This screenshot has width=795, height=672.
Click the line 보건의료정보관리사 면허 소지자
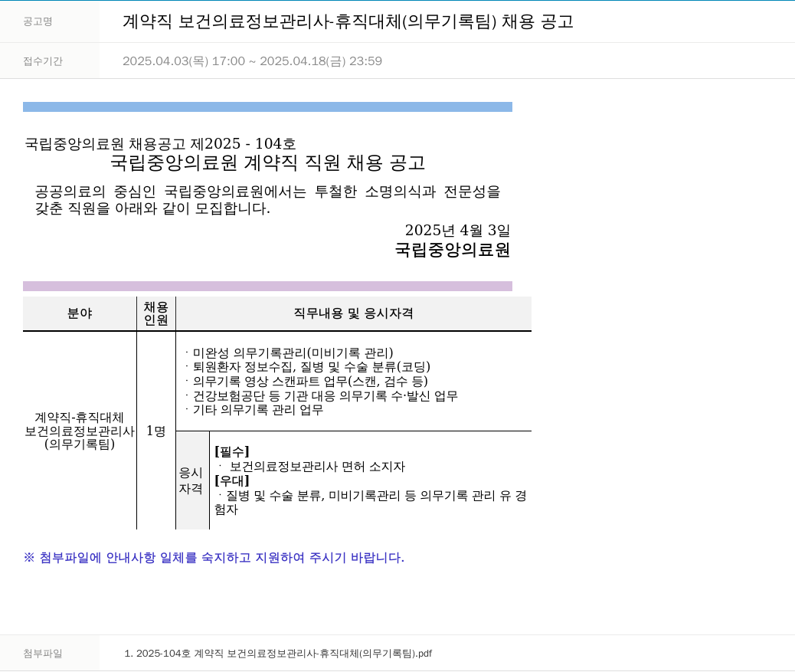tap(312, 467)
